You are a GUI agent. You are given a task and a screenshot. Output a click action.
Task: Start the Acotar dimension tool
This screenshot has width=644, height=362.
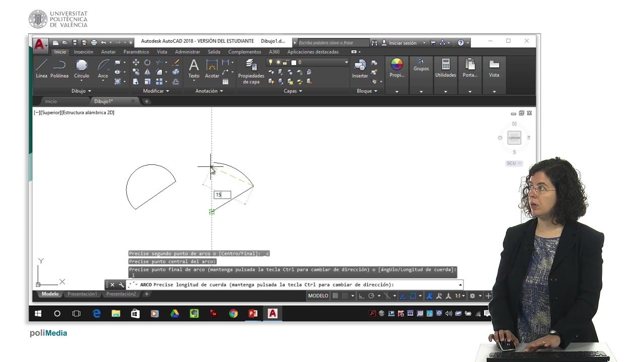pos(212,68)
